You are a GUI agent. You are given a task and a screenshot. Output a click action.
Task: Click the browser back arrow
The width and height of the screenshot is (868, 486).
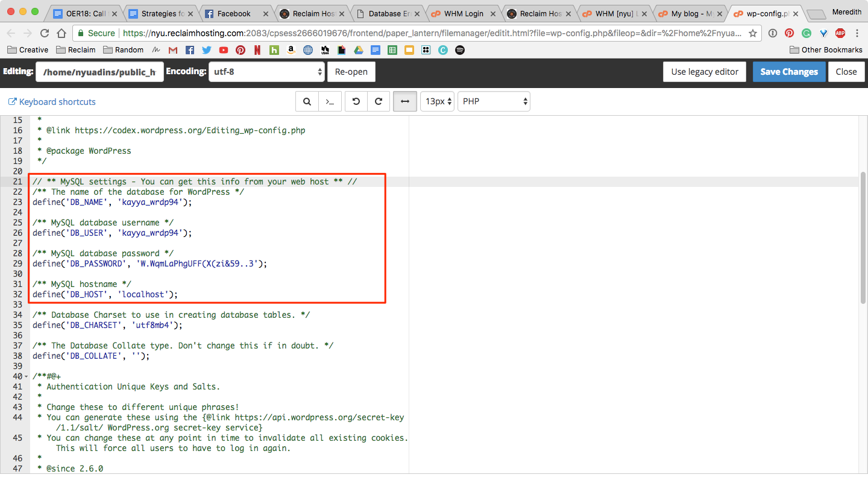click(x=11, y=33)
